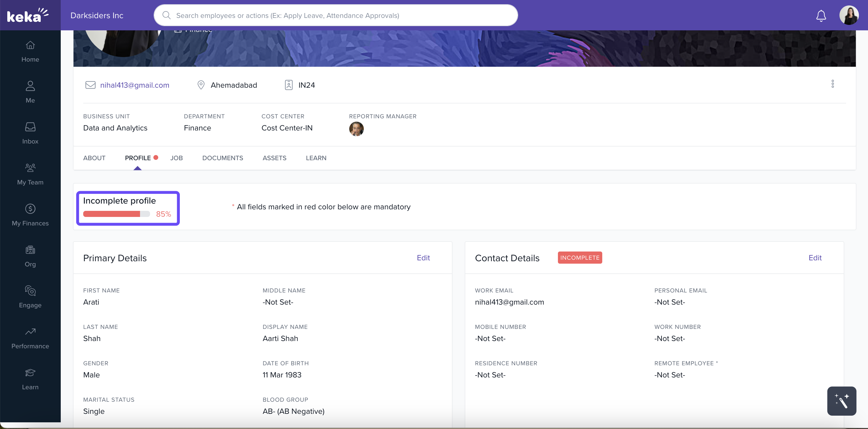Open the ASSETS tab

(274, 158)
